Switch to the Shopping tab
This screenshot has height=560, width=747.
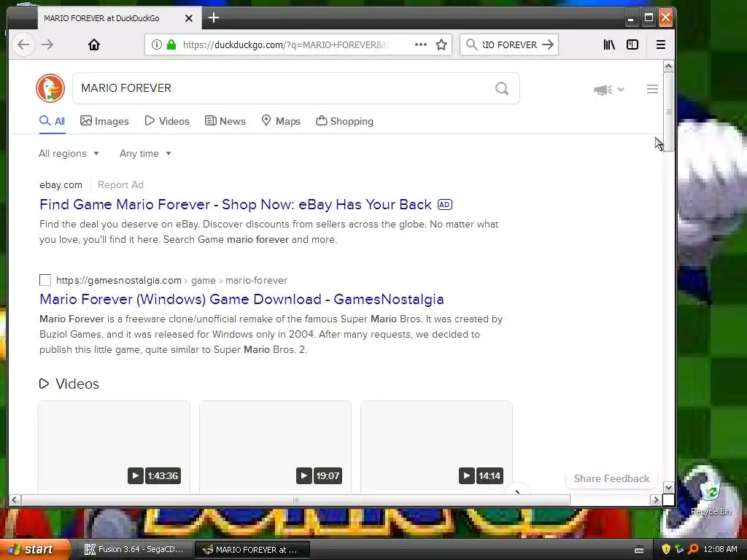pyautogui.click(x=344, y=121)
